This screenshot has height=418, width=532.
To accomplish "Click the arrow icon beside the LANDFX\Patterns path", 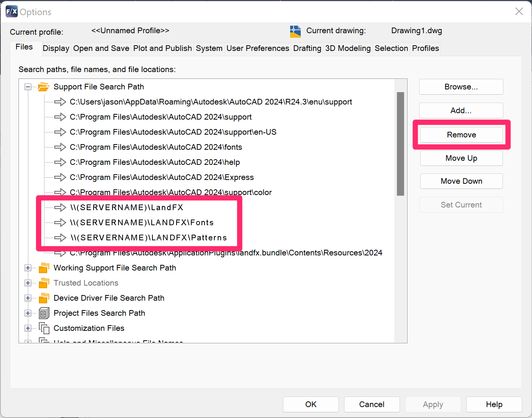I will pos(60,238).
